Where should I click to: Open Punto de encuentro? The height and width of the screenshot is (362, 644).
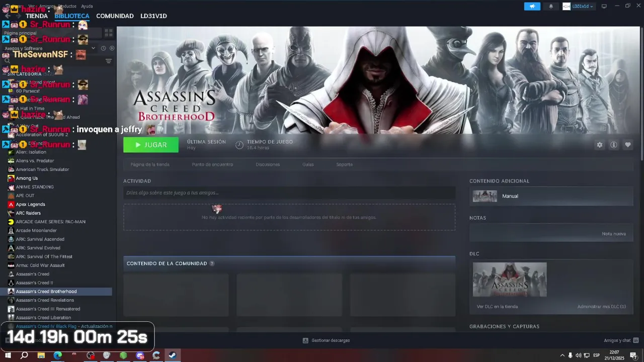(212, 164)
